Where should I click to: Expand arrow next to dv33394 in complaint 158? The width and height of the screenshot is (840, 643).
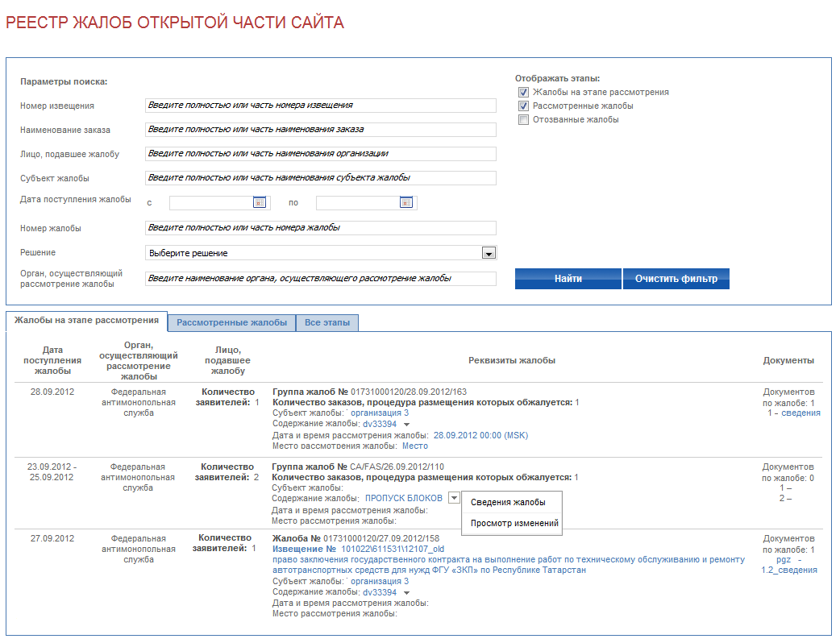point(406,593)
